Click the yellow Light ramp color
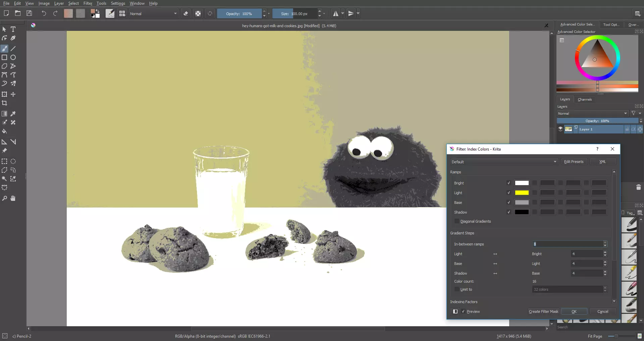Image resolution: width=644 pixels, height=341 pixels. 522,193
